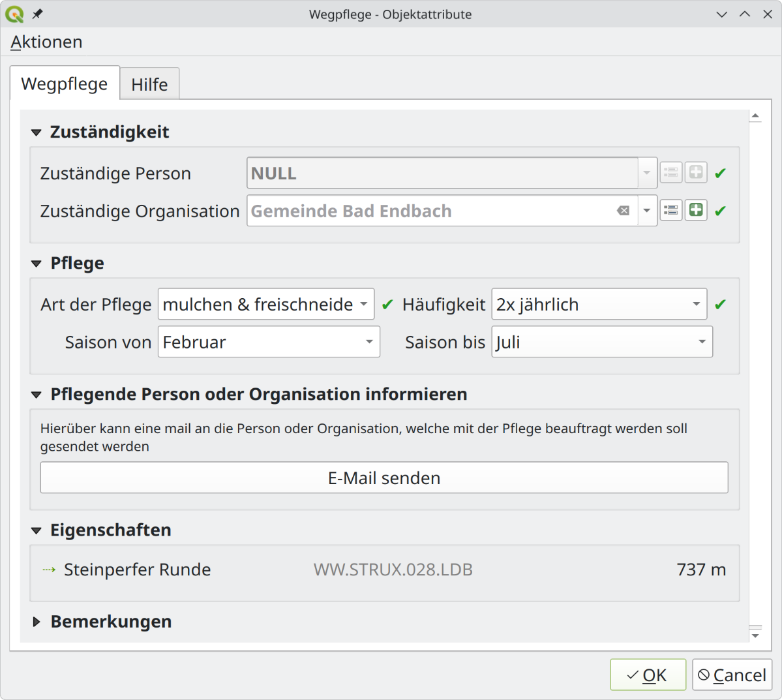Open form view for Zuständige Organisation

671,211
